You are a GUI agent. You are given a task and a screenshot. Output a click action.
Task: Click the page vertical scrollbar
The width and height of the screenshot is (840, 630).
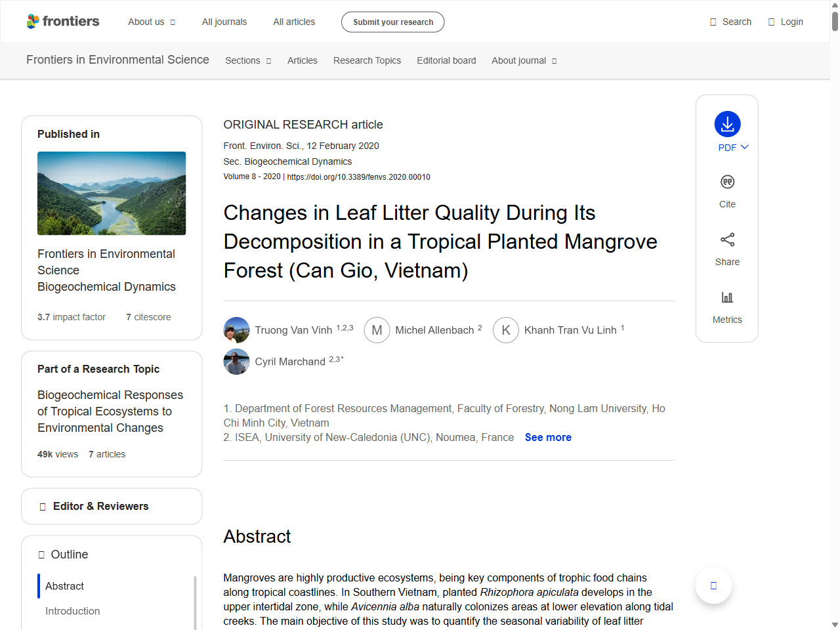coord(835,315)
